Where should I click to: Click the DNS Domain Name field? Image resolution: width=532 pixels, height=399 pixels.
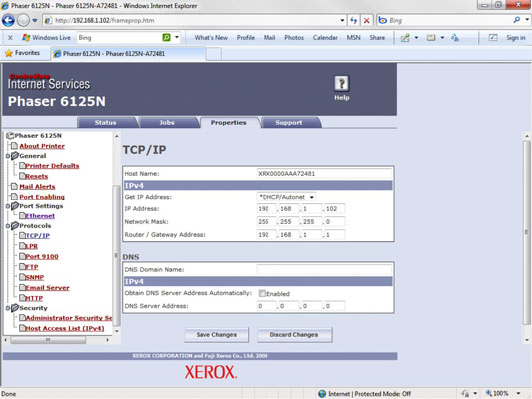click(324, 270)
